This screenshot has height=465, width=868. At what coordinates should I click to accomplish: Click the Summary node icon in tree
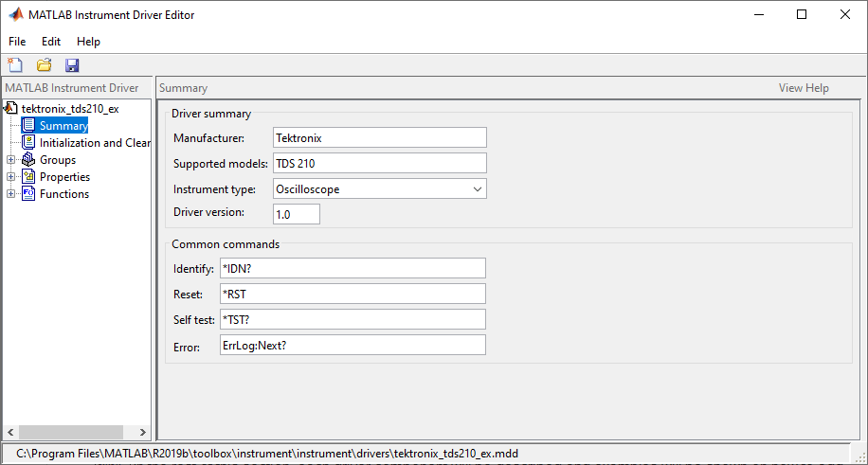29,126
